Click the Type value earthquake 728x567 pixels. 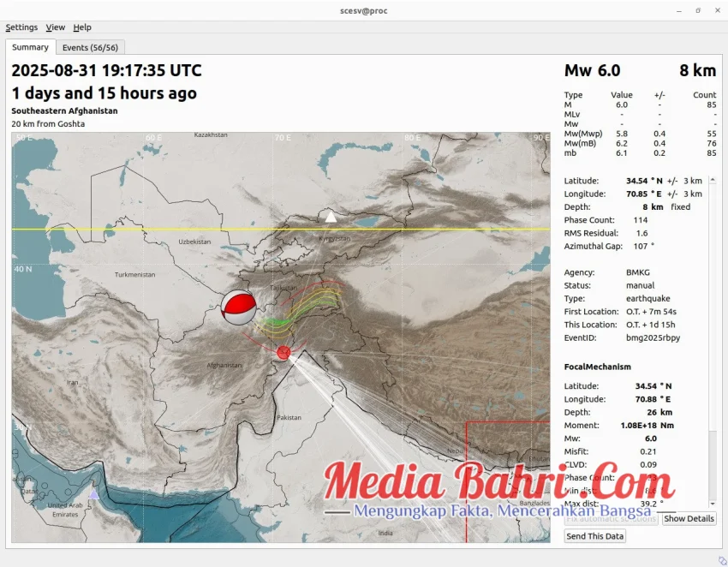[x=648, y=299]
